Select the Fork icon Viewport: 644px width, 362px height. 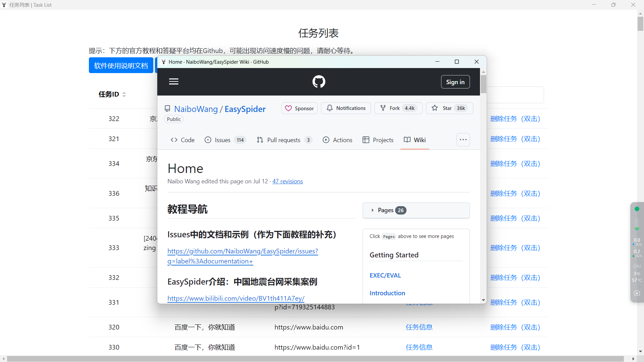click(x=383, y=108)
